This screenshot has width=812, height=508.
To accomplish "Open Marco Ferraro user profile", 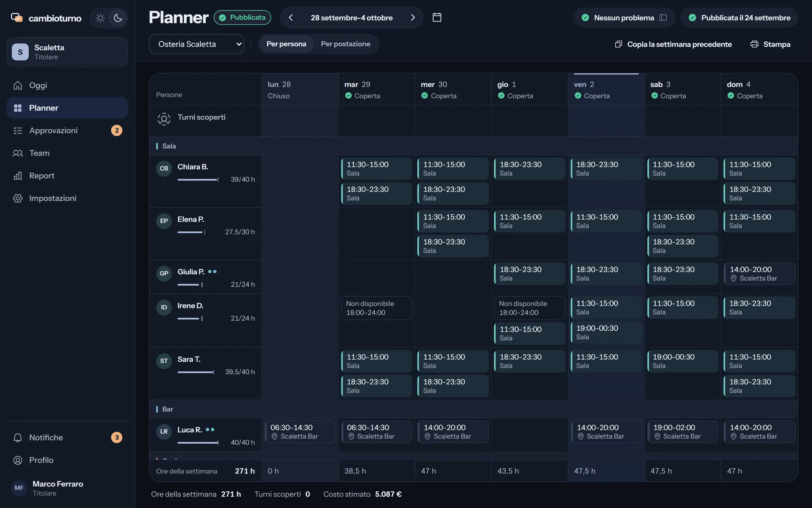I will pyautogui.click(x=67, y=488).
